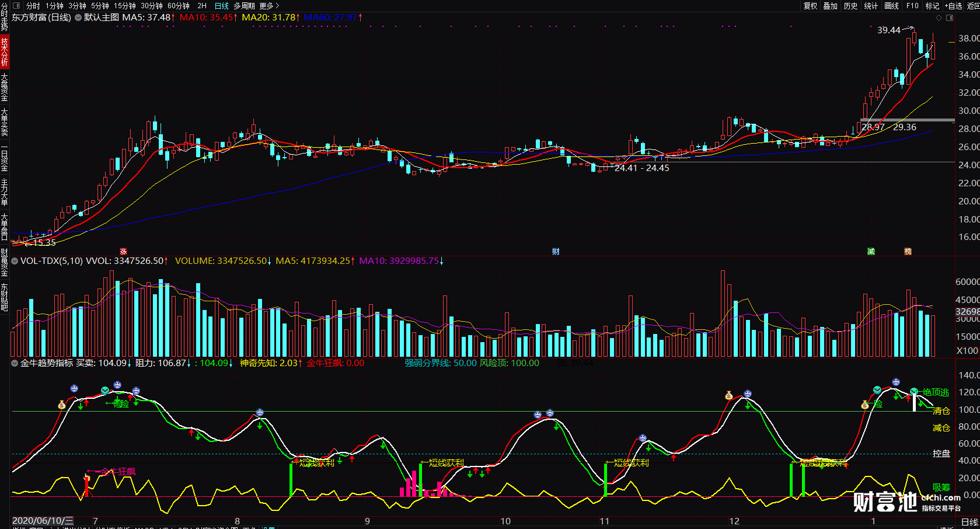The width and height of the screenshot is (980, 529).
Task: Expand the 更多 period options
Action: click(270, 6)
